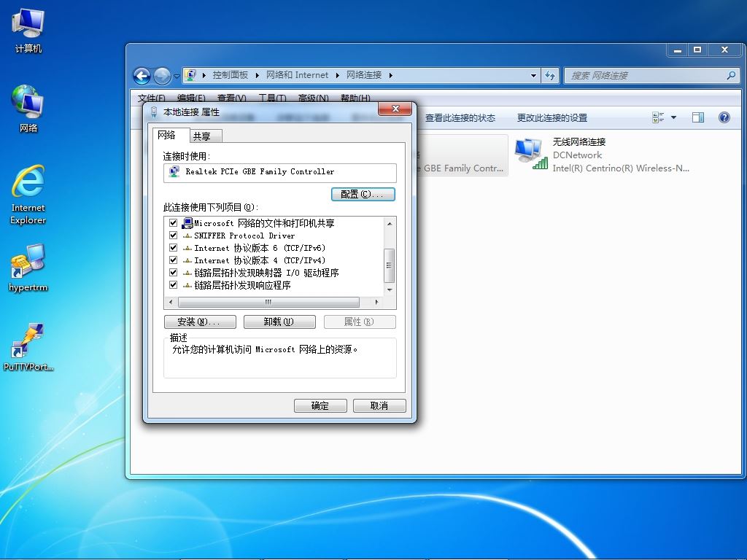747x560 pixels.
Task: Toggle 链路层拓扑发现响应程序 checkbox
Action: pos(174,285)
